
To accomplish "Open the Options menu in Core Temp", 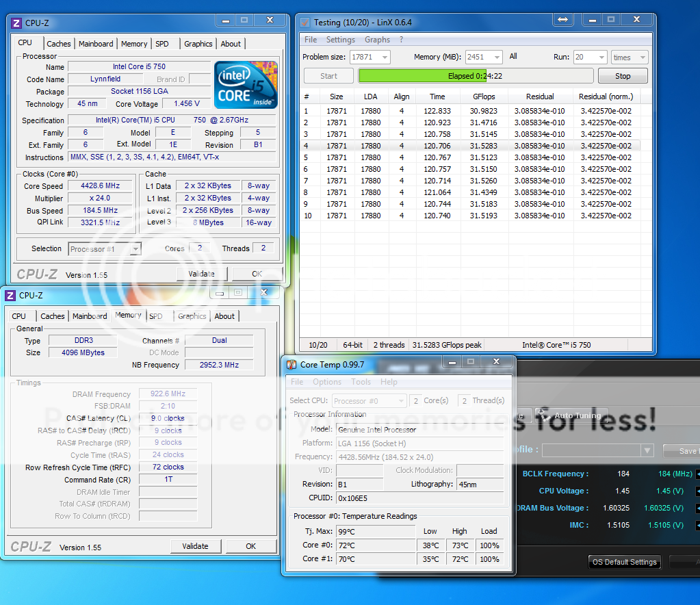I will tap(327, 382).
